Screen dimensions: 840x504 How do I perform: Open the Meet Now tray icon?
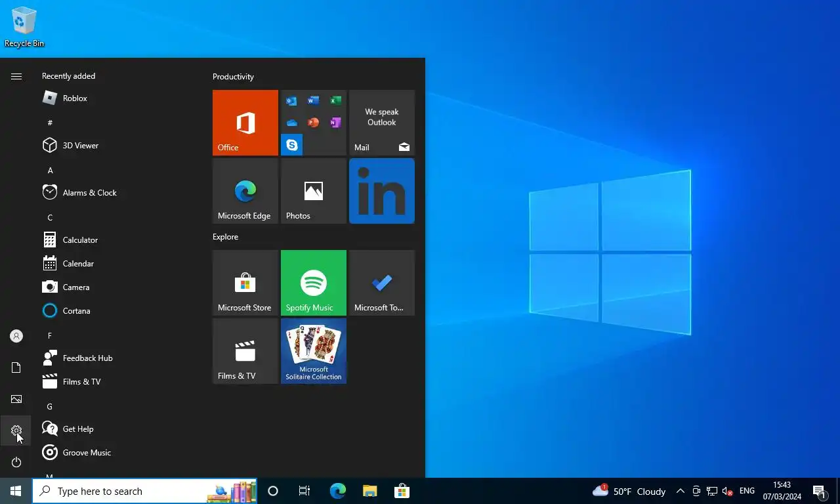696,491
